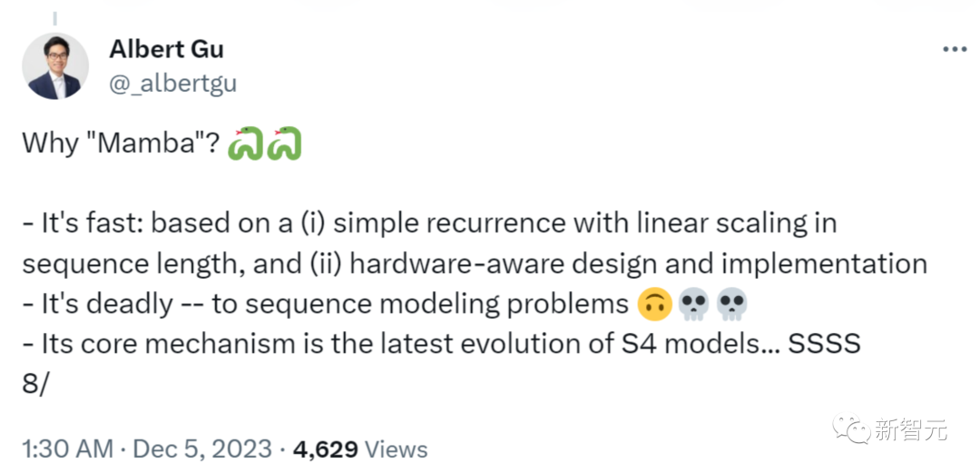This screenshot has width=980, height=473.
Task: Click the upside-down smiley face emoji
Action: 653,306
